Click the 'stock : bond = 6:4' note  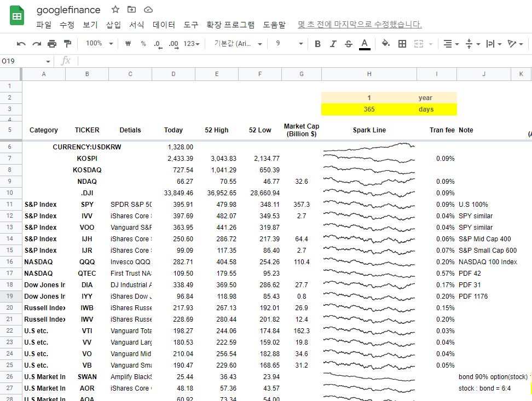pos(484,388)
